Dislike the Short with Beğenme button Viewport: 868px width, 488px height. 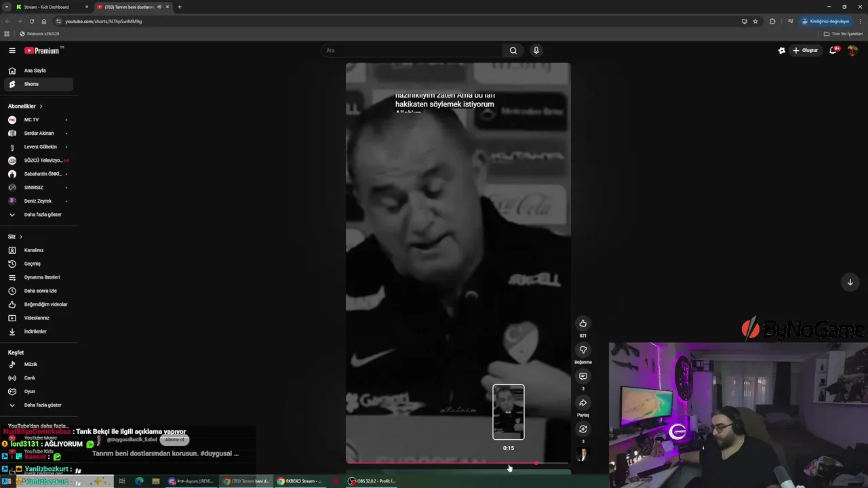(x=583, y=350)
